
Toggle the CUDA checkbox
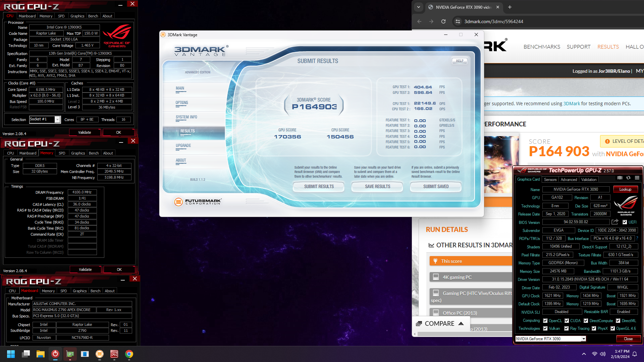coord(567,320)
